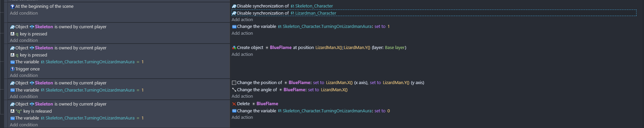Click the Create object action icon
The width and height of the screenshot is (644, 128).
(234, 48)
